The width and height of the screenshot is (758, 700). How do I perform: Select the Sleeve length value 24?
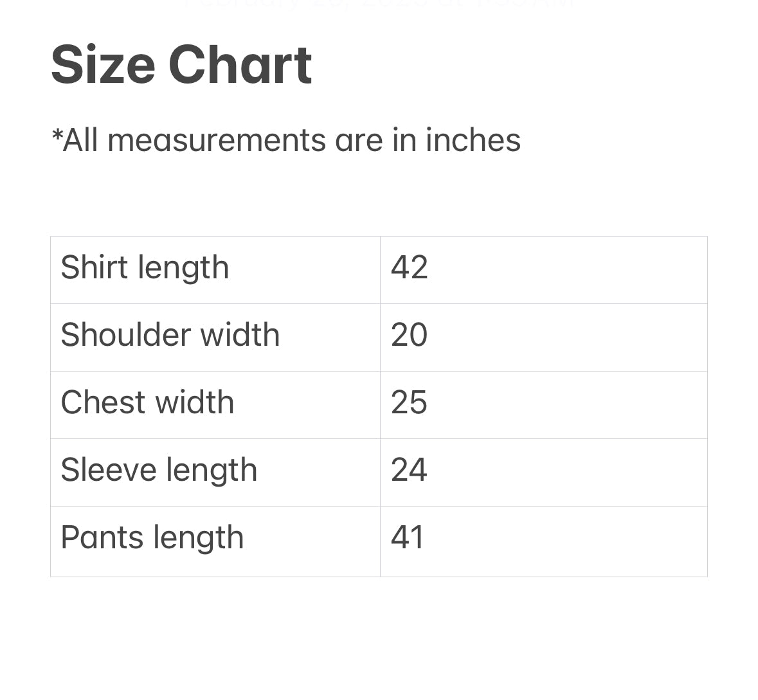pos(409,470)
